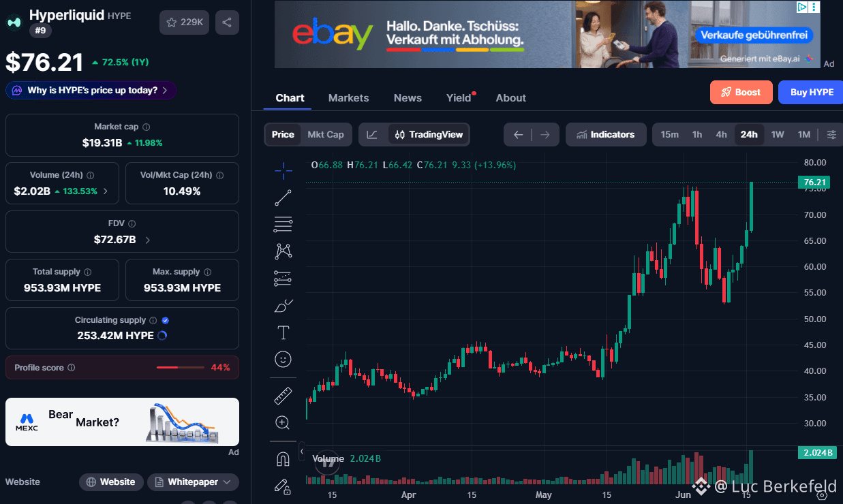Click the Profile score progress bar
843x504 pixels.
pos(181,368)
